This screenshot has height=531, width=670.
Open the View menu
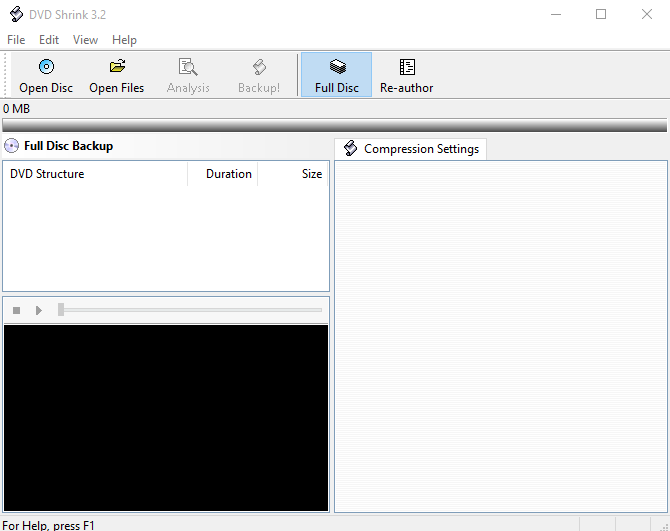coord(85,40)
